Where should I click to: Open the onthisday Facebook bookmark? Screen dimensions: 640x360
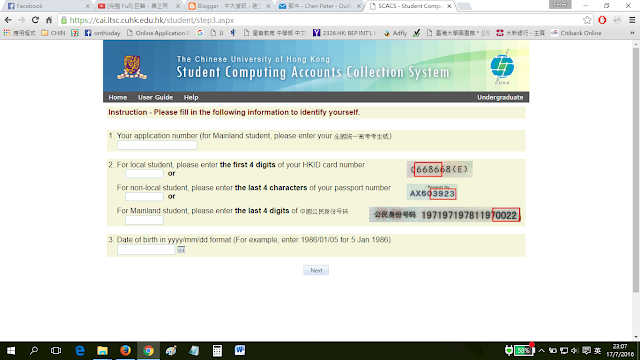[102, 33]
